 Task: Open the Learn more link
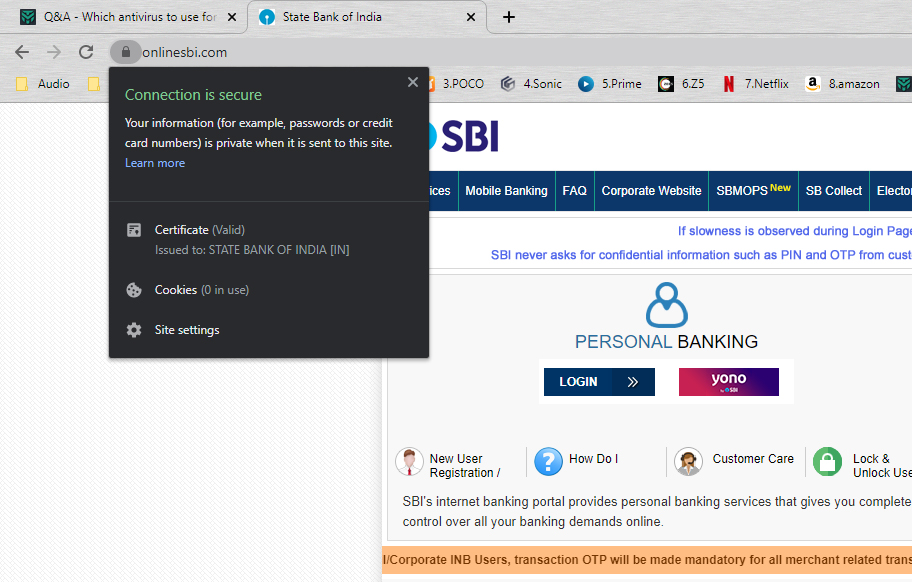click(x=155, y=163)
